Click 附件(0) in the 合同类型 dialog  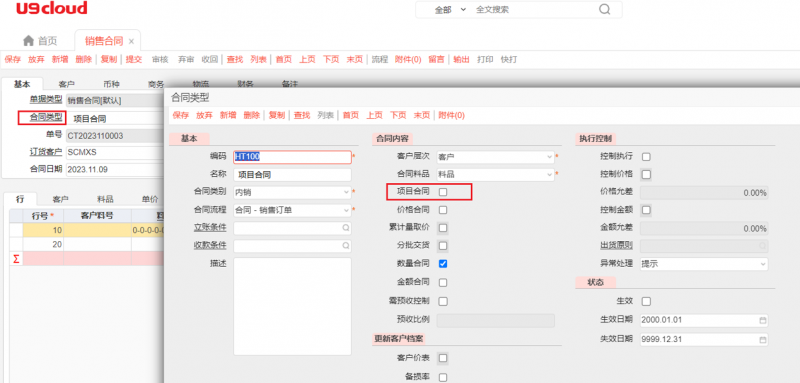coord(452,116)
